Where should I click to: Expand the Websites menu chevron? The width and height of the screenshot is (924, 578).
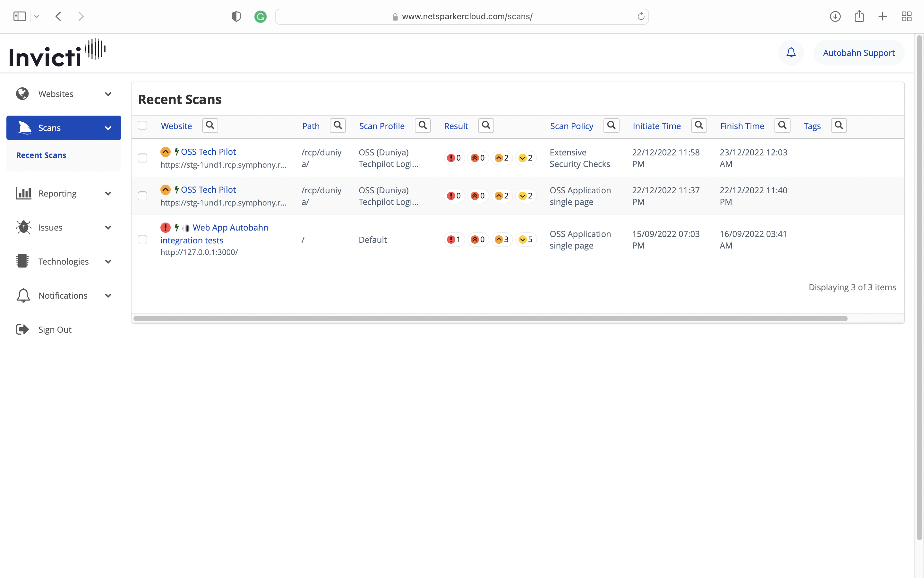[x=108, y=94]
